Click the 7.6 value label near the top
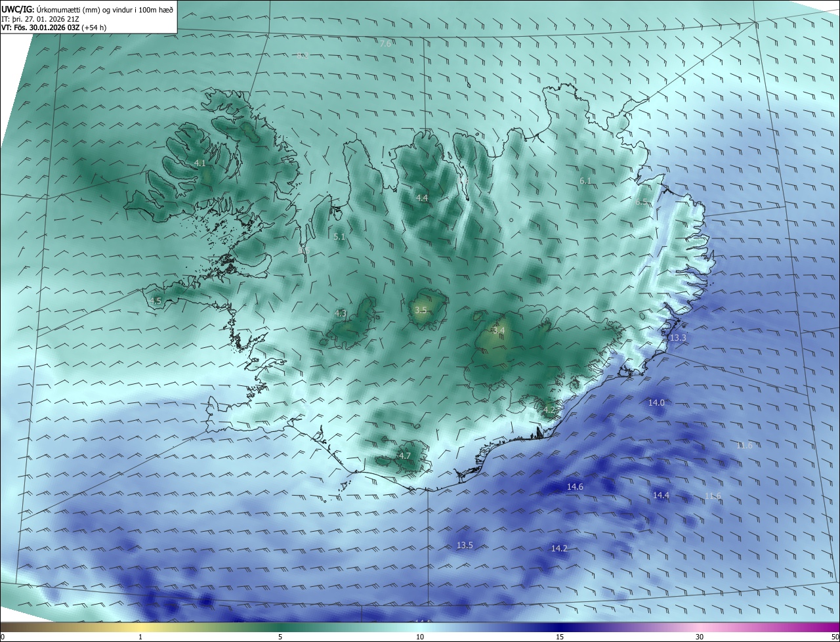 point(386,43)
